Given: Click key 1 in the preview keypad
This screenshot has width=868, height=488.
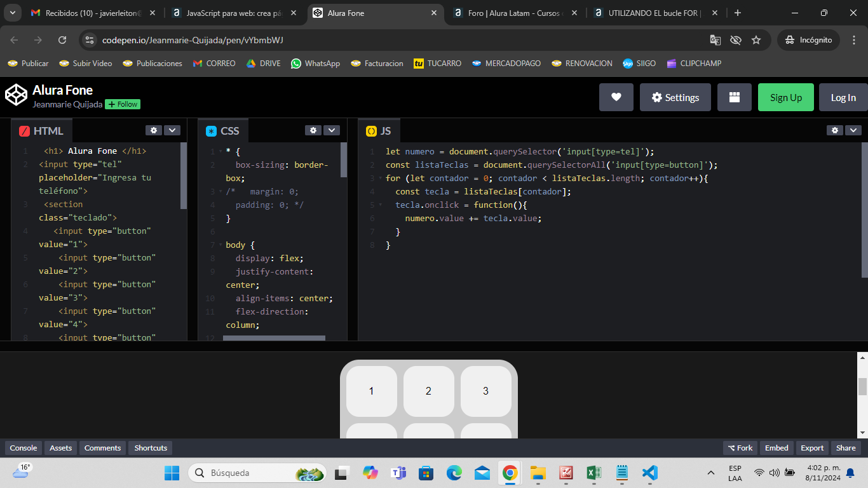Looking at the screenshot, I should (372, 391).
